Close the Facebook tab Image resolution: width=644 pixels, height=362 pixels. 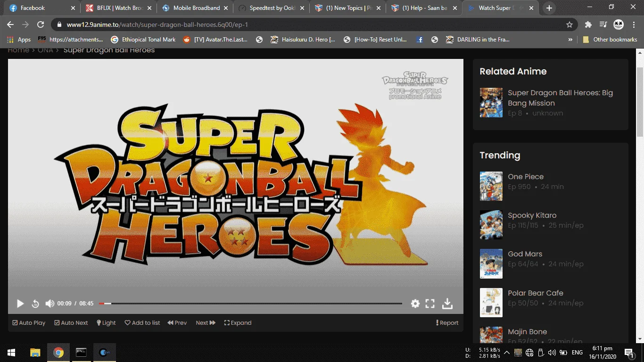coord(73,8)
